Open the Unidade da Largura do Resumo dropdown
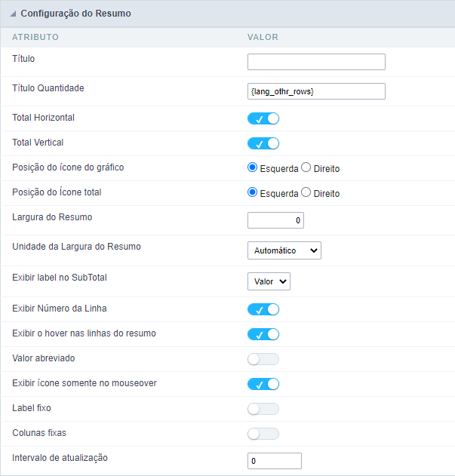Image resolution: width=455 pixels, height=476 pixels. 284,250
